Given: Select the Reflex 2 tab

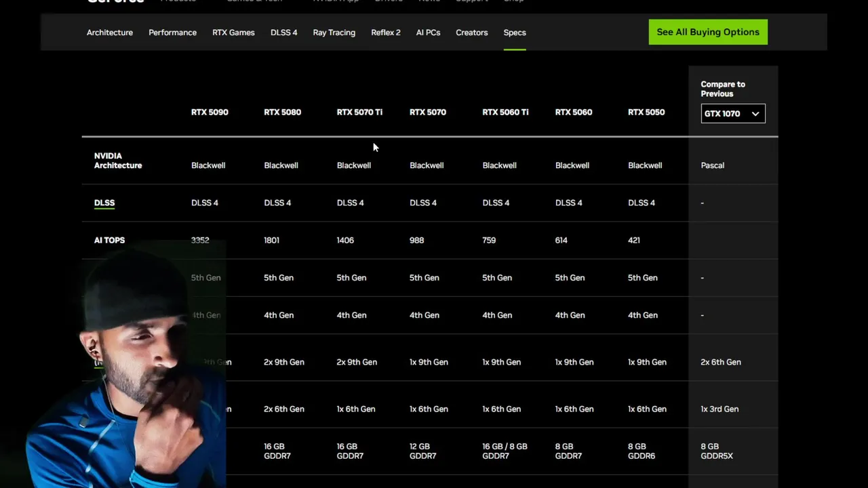Looking at the screenshot, I should click(385, 33).
